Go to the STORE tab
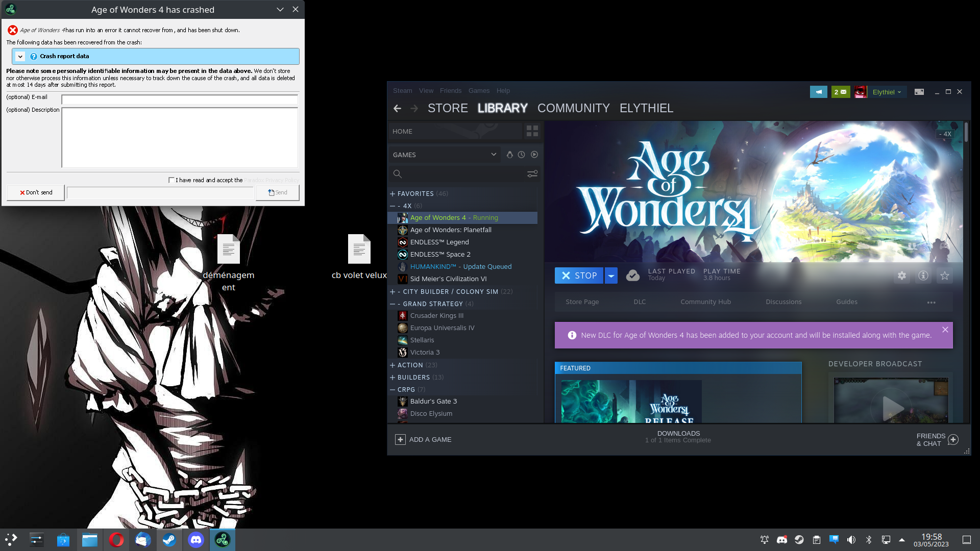The image size is (980, 551). (x=448, y=108)
